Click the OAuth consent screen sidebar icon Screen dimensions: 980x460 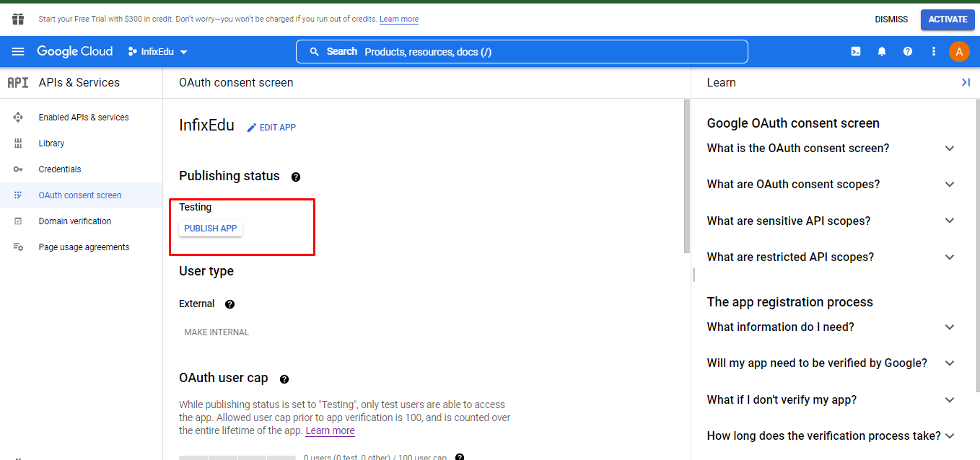coord(18,195)
